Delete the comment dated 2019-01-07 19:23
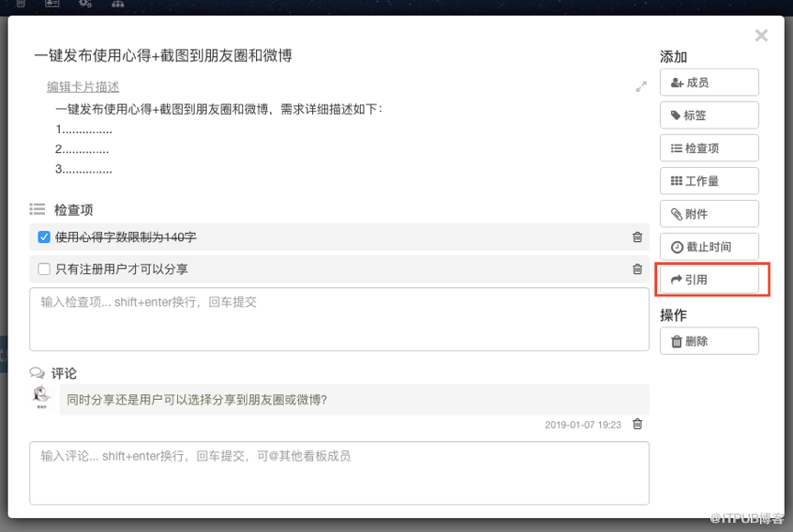The image size is (793, 532). [x=637, y=424]
